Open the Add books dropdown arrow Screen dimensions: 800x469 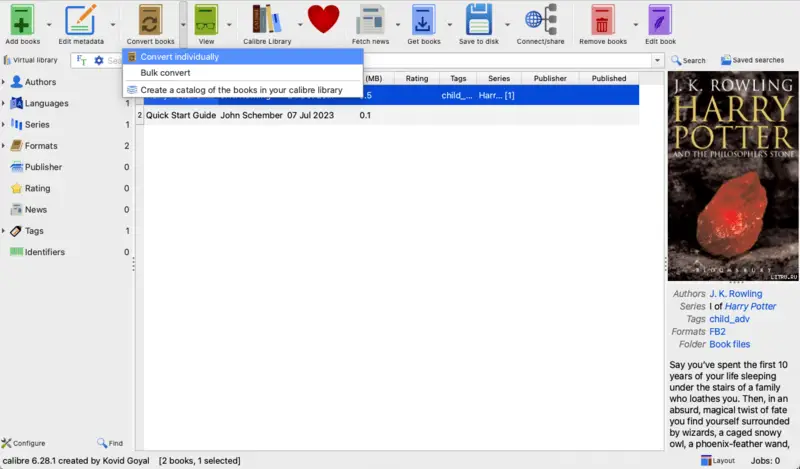(x=49, y=24)
